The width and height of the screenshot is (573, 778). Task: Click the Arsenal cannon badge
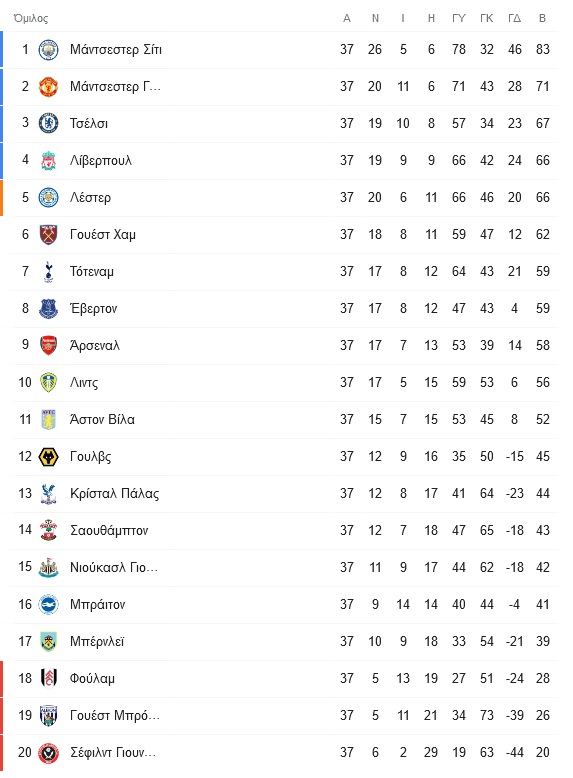(x=48, y=345)
